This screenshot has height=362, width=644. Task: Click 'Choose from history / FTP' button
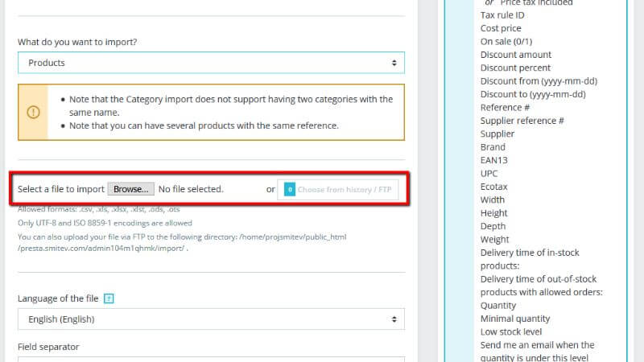click(337, 190)
